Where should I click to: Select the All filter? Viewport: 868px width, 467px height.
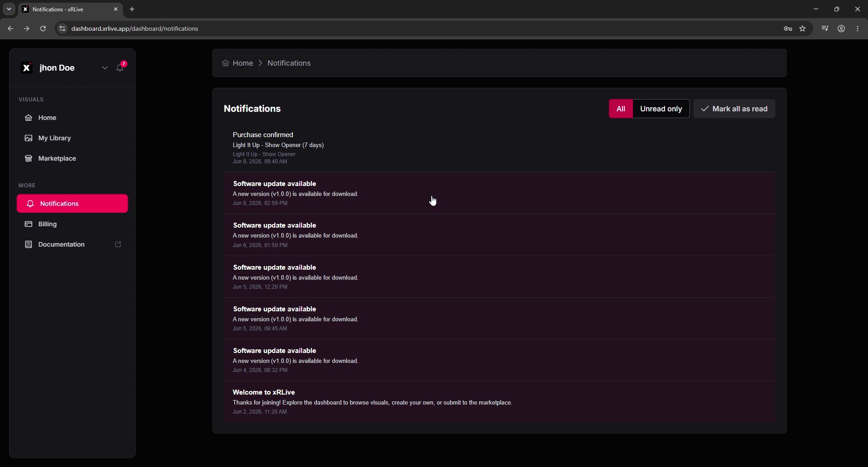coord(621,109)
